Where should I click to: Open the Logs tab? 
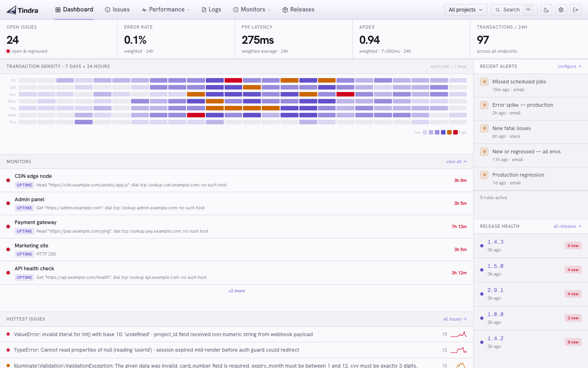(211, 9)
